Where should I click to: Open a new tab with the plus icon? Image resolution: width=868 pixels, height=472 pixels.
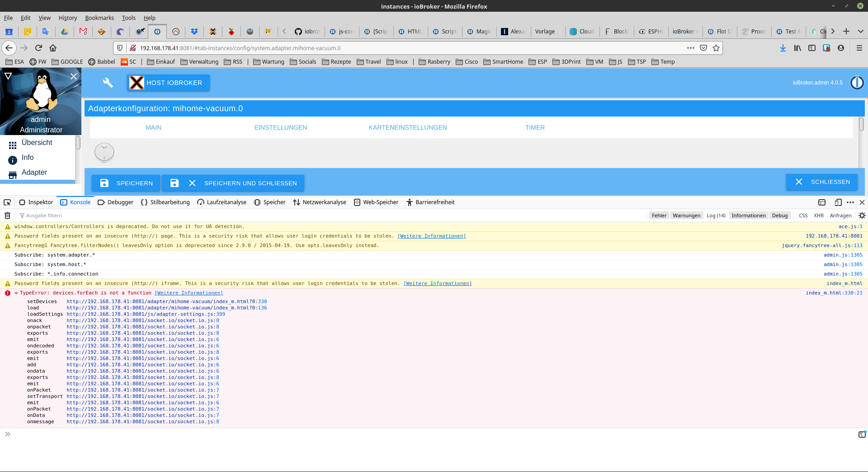pos(846,31)
